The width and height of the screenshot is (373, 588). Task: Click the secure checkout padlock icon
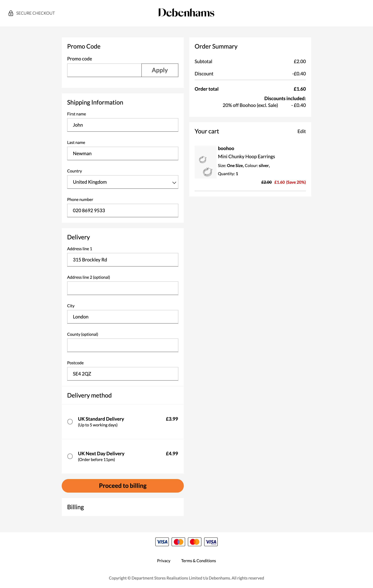[11, 13]
